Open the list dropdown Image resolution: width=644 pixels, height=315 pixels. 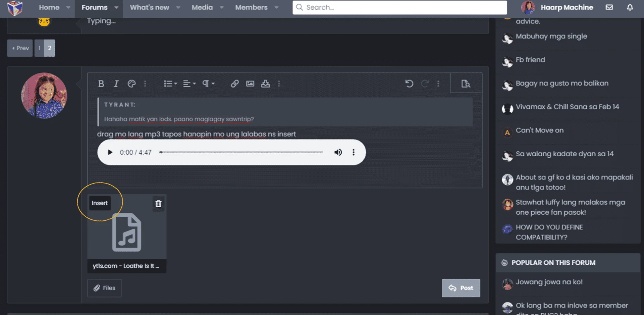[170, 84]
